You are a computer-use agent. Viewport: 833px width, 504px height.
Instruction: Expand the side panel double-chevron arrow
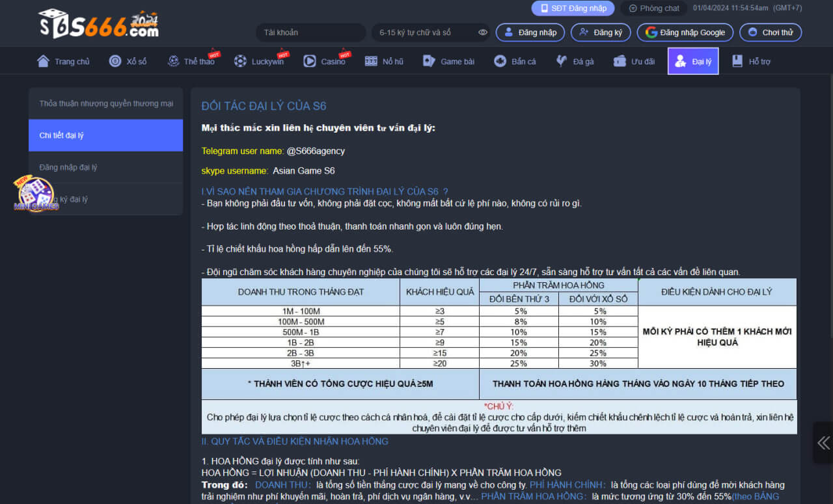tap(823, 443)
